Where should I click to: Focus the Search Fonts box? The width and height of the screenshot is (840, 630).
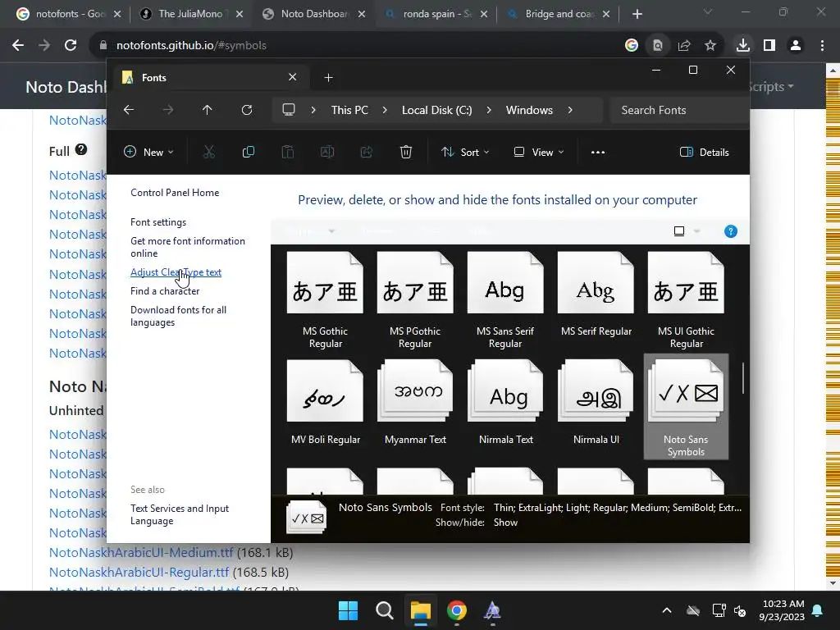point(679,110)
